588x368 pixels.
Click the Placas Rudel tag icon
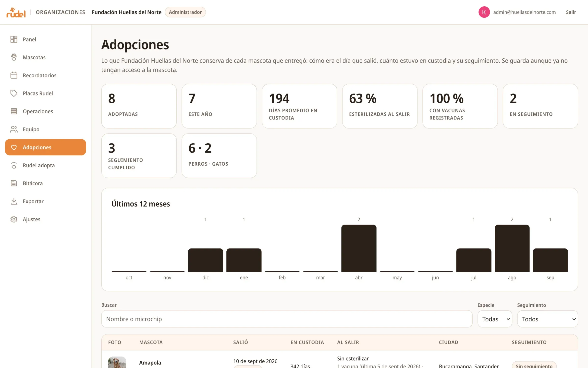coord(14,93)
